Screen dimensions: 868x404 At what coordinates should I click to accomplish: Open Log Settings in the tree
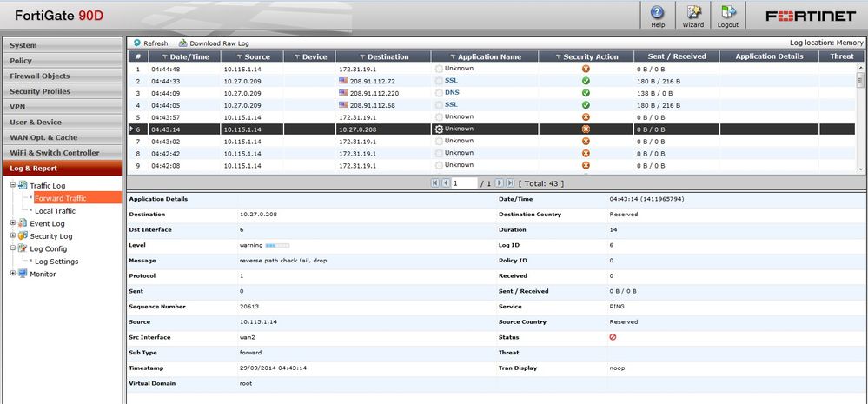tap(56, 262)
